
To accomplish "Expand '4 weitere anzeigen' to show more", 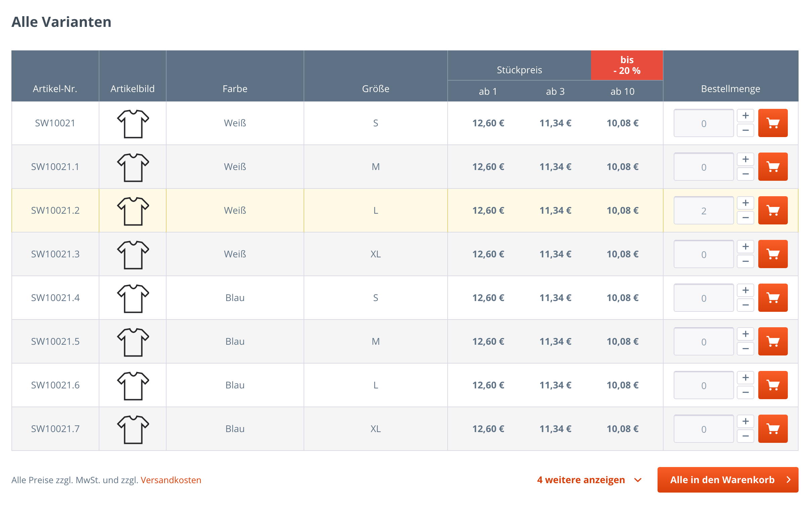I will (589, 480).
